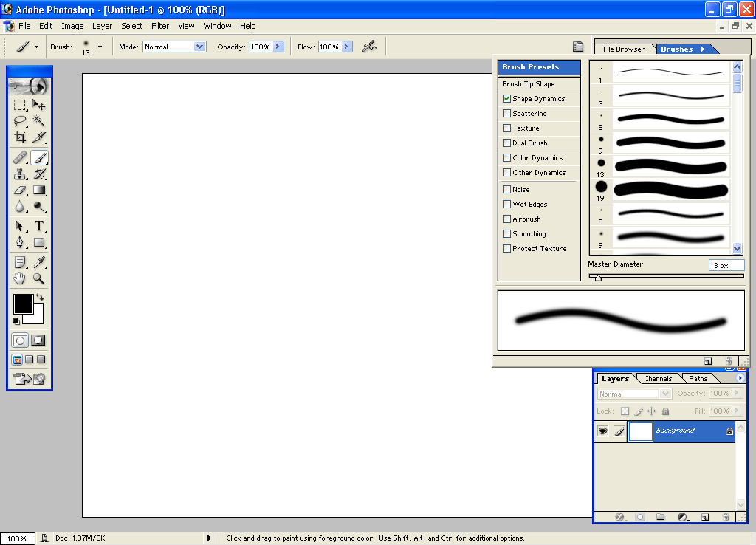Select the Hand tool
This screenshot has width=756, height=545.
click(20, 278)
